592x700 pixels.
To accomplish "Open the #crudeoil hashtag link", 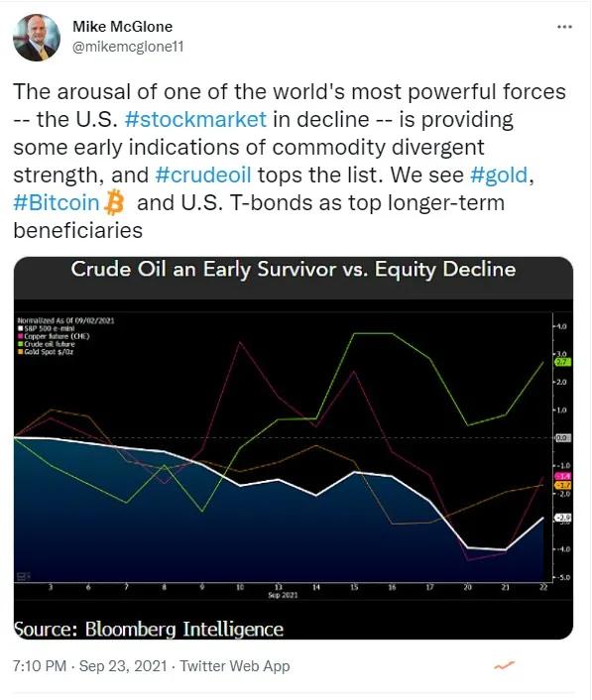I will (x=203, y=175).
